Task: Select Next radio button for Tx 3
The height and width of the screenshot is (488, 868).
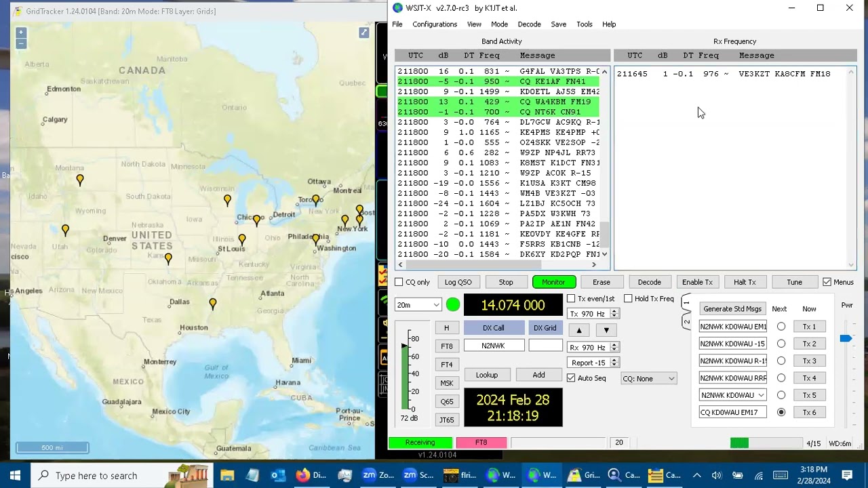Action: coord(781,361)
